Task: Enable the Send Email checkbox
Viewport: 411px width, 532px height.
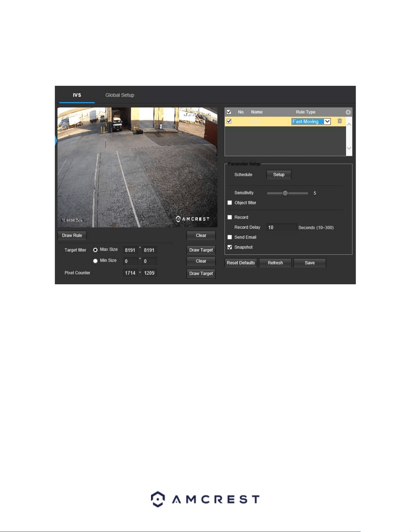Action: (230, 237)
